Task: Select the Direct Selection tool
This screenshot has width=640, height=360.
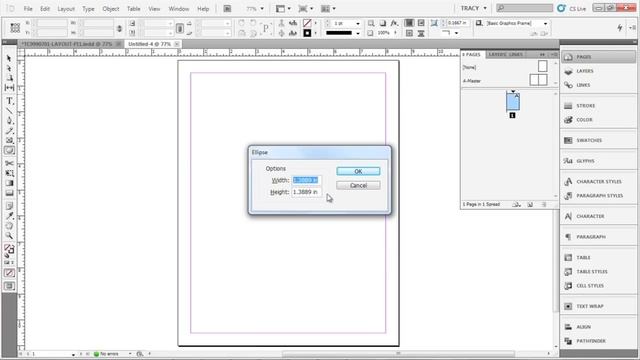Action: 9,68
